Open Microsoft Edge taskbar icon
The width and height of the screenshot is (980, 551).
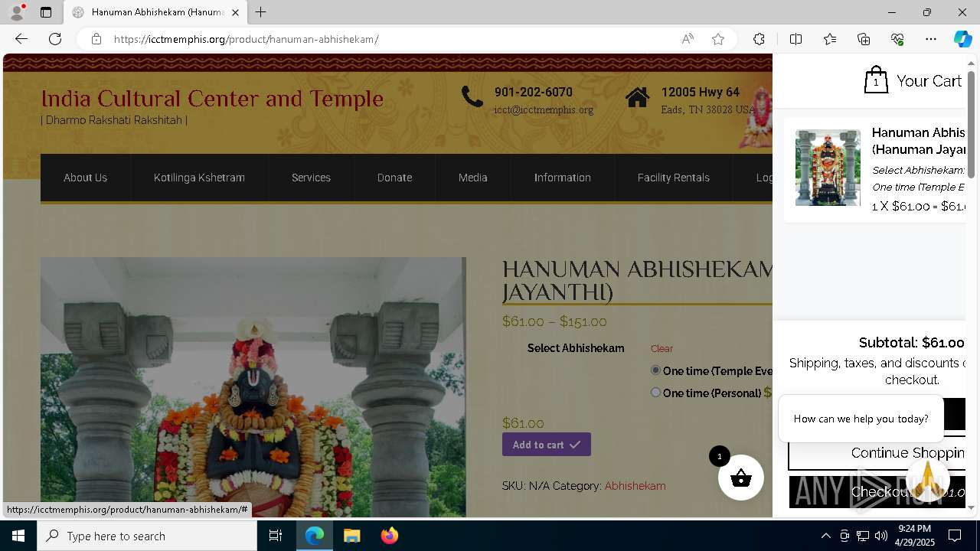(315, 536)
